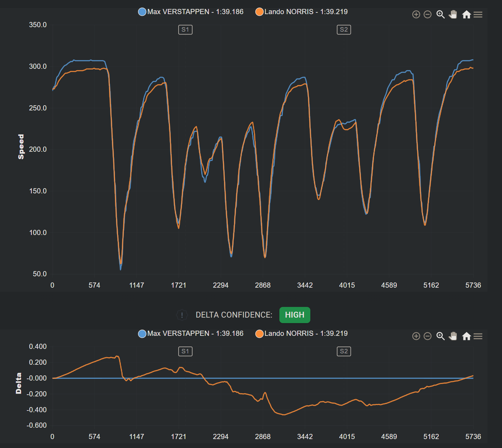Click the 5736 distance label under speed chart
The width and height of the screenshot is (502, 448).
tap(473, 285)
